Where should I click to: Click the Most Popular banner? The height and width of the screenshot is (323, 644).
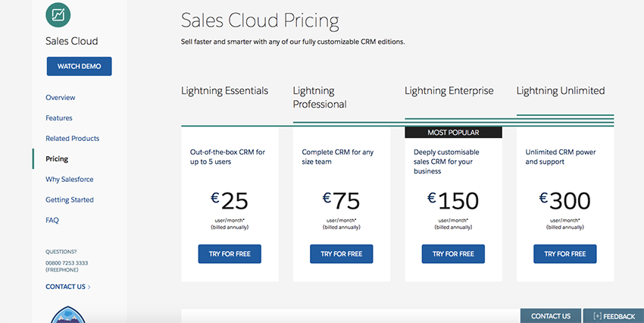453,133
